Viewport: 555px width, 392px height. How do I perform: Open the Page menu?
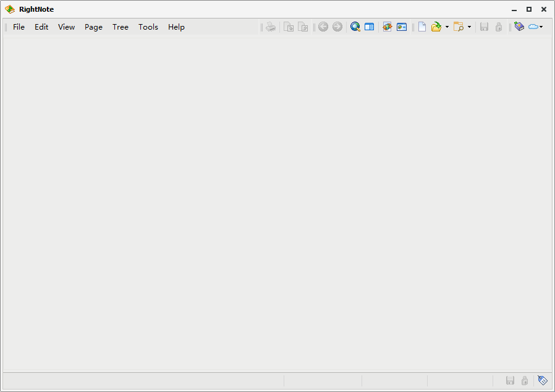click(x=93, y=27)
